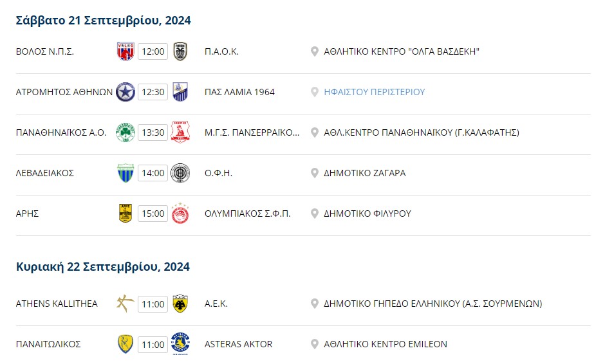Click the Volos N.P.S. team crest

pyautogui.click(x=126, y=51)
